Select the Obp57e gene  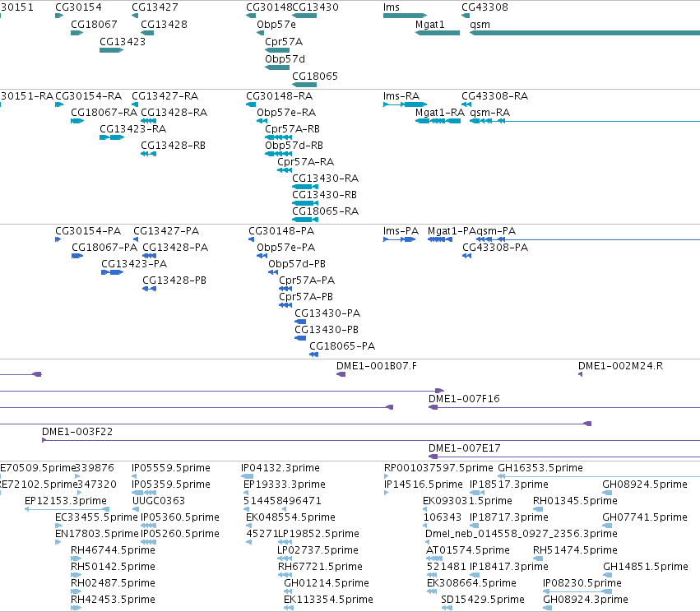[260, 33]
